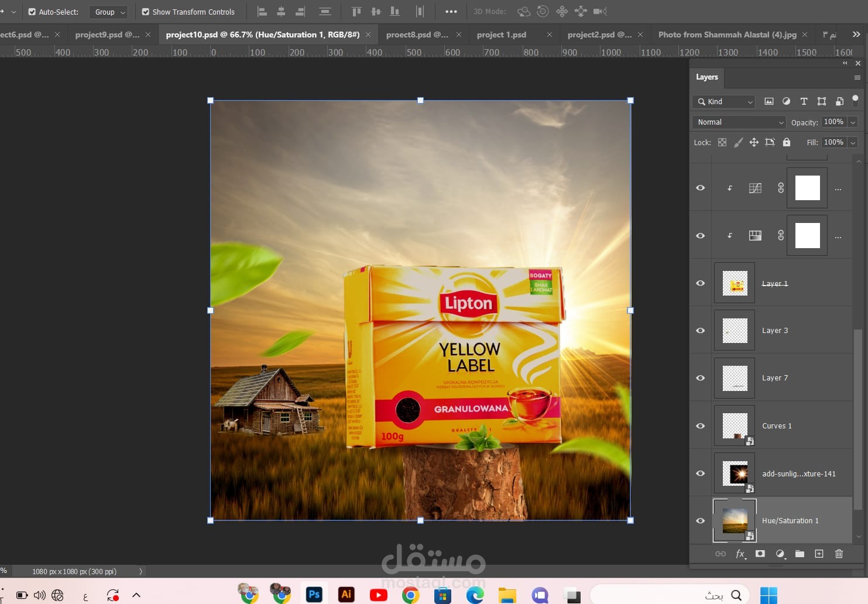Open Photoshop from the taskbar
This screenshot has width=868, height=604.
click(314, 595)
